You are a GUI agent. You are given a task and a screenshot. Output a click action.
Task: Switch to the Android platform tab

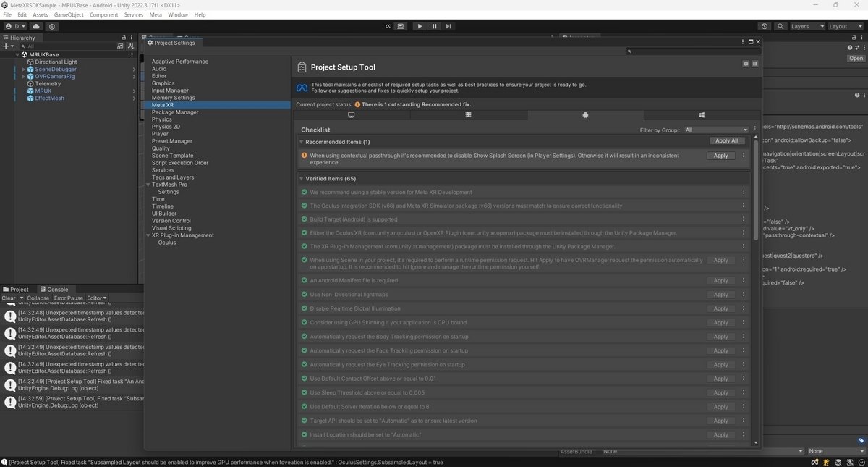coord(585,115)
